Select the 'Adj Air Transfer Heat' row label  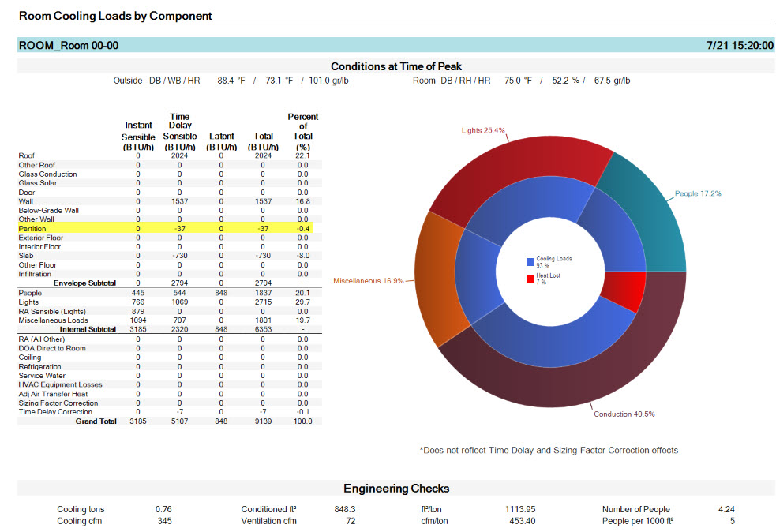[x=53, y=394]
